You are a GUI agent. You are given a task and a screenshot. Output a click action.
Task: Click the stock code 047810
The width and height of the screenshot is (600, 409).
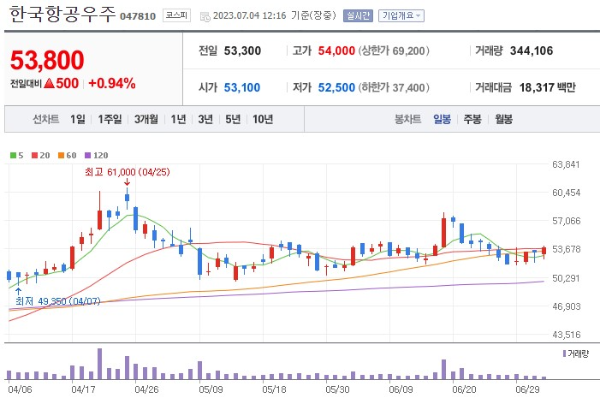click(x=138, y=16)
